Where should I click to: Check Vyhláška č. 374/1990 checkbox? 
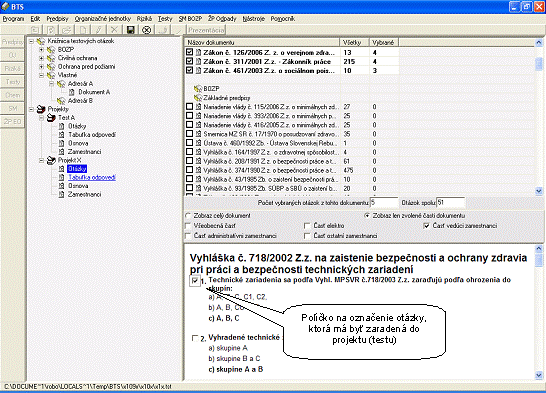pyautogui.click(x=189, y=170)
